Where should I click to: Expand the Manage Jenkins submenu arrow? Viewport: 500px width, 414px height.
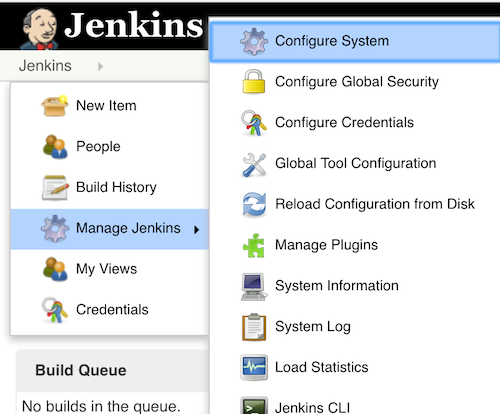(x=196, y=229)
